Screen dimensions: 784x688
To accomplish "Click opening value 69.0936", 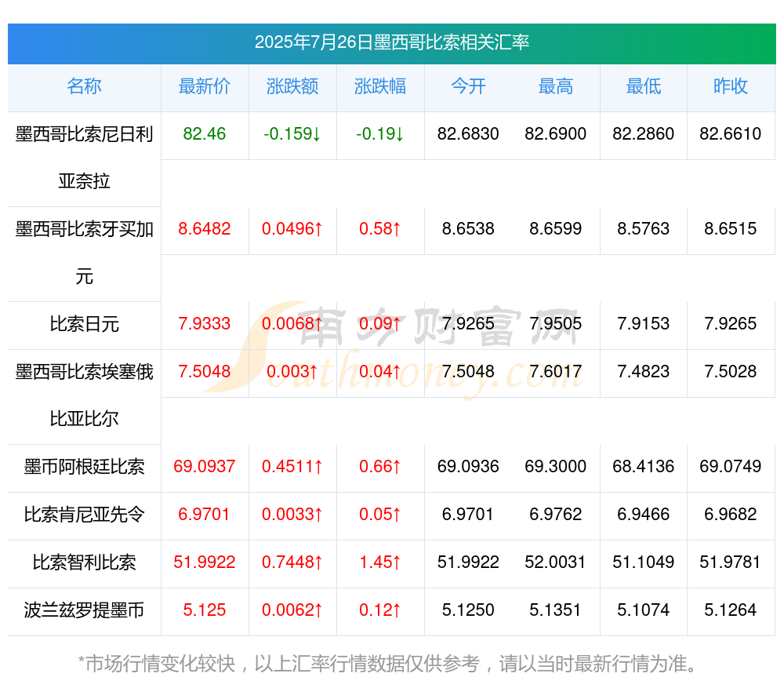I will tap(468, 466).
